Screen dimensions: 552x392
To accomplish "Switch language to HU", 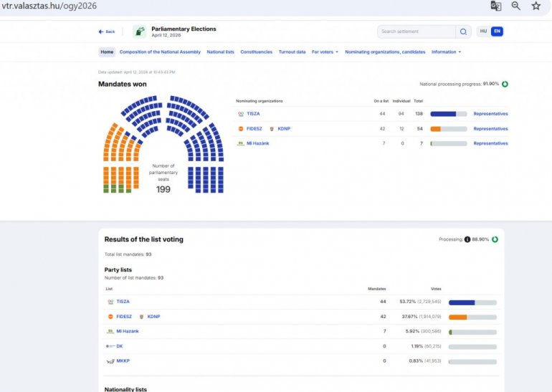I will (484, 32).
